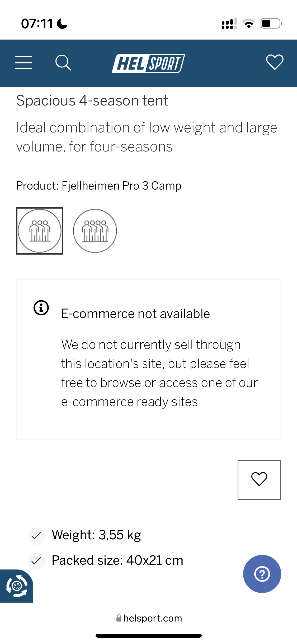
Task: Click the checkmark beside Packed size
Action: pos(36,561)
